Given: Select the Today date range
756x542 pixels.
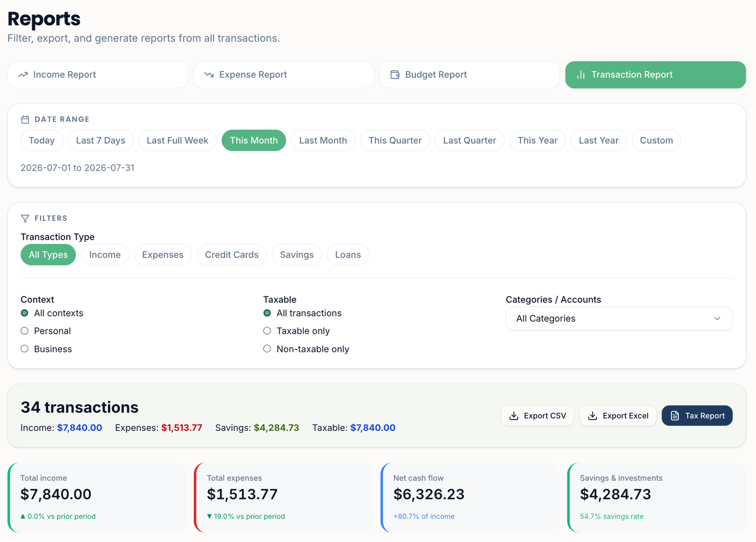Looking at the screenshot, I should point(41,140).
